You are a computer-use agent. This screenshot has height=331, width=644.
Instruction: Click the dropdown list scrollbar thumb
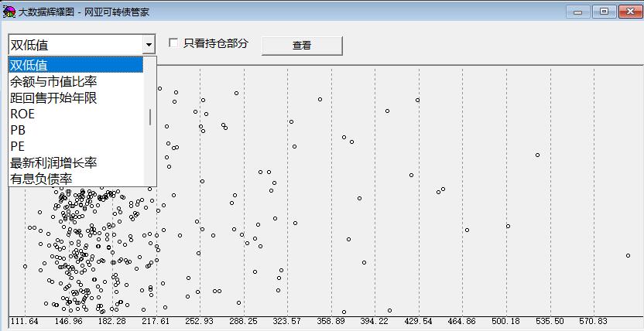150,117
